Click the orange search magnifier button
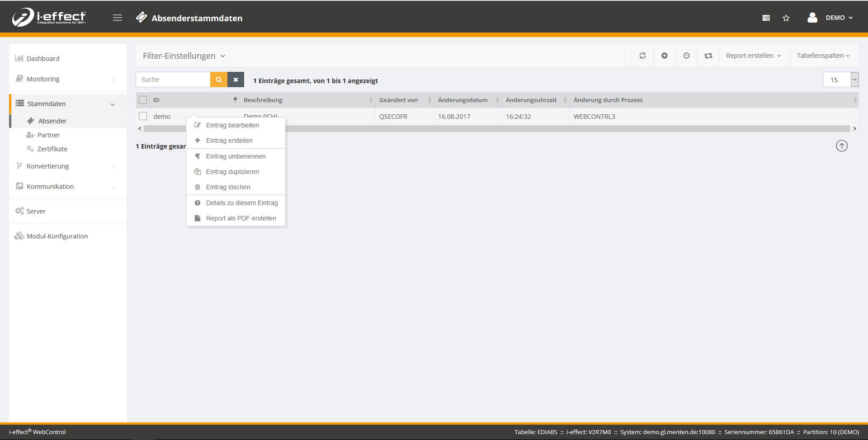Viewport: 868px width, 440px height. pyautogui.click(x=219, y=80)
